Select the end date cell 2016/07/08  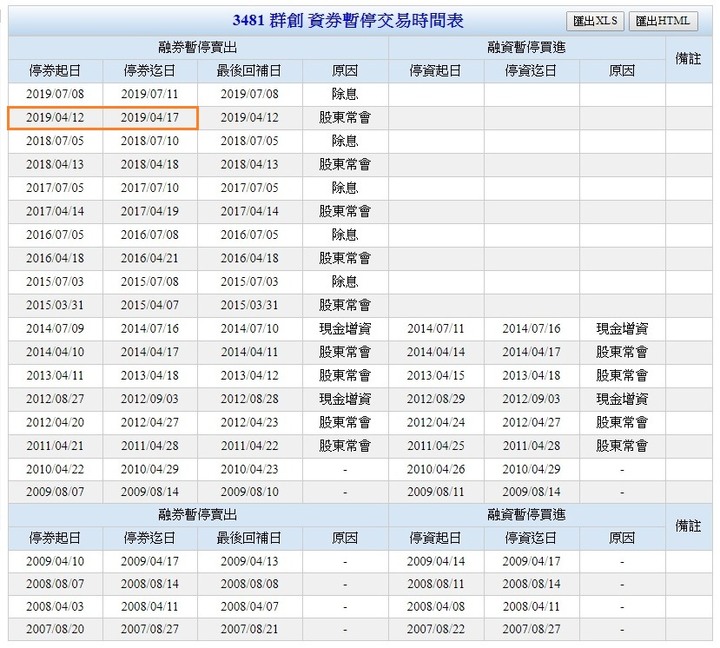pyautogui.click(x=150, y=235)
